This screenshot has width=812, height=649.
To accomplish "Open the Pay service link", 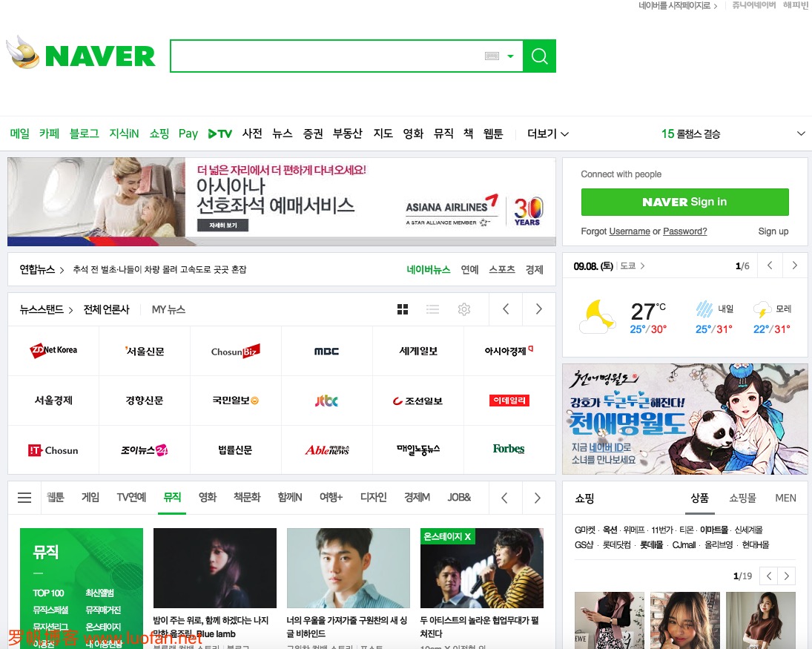I will pyautogui.click(x=188, y=134).
